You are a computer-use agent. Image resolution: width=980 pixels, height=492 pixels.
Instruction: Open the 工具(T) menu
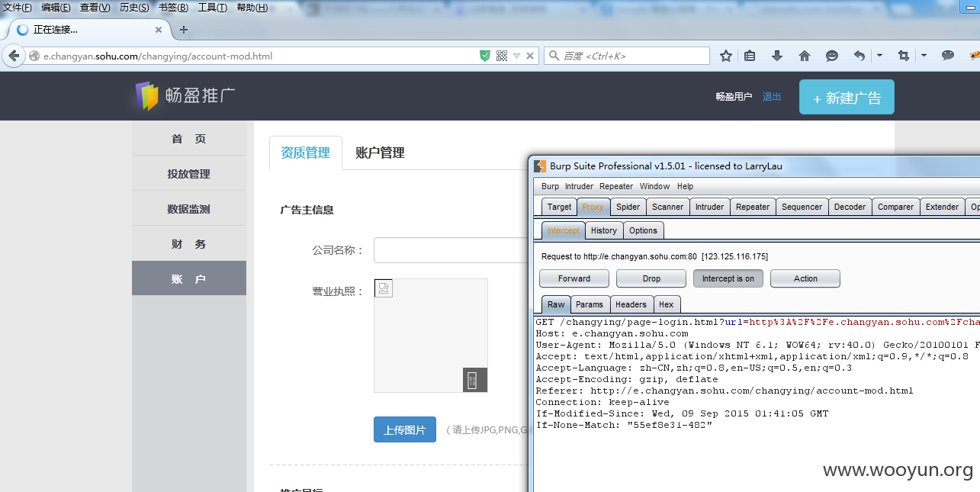coord(212,8)
